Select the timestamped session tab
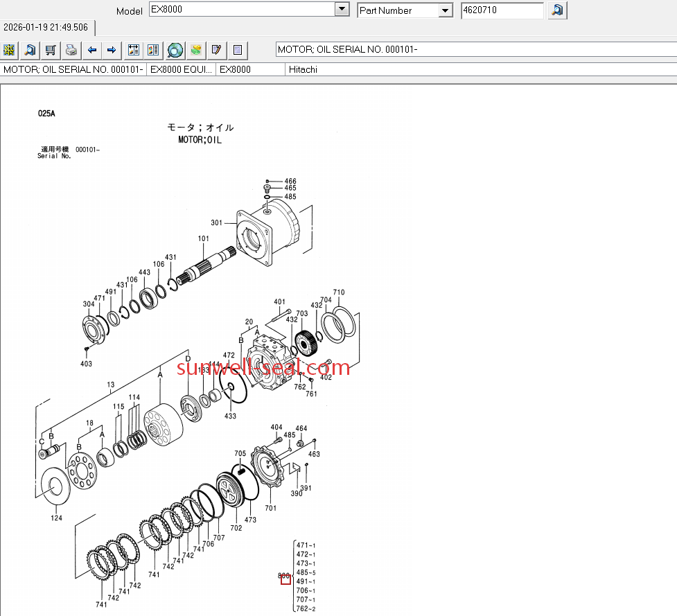The image size is (677, 616). (46, 28)
